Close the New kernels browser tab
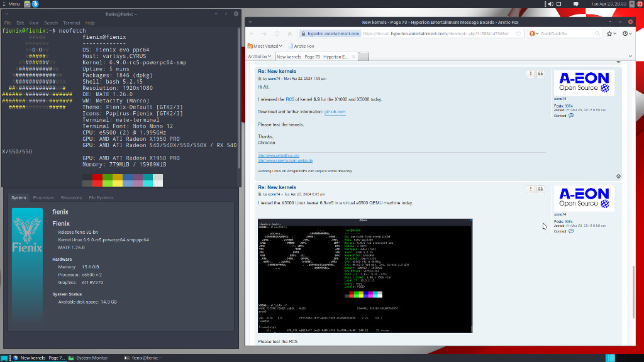Viewport: 644px width, 362px height. point(353,57)
